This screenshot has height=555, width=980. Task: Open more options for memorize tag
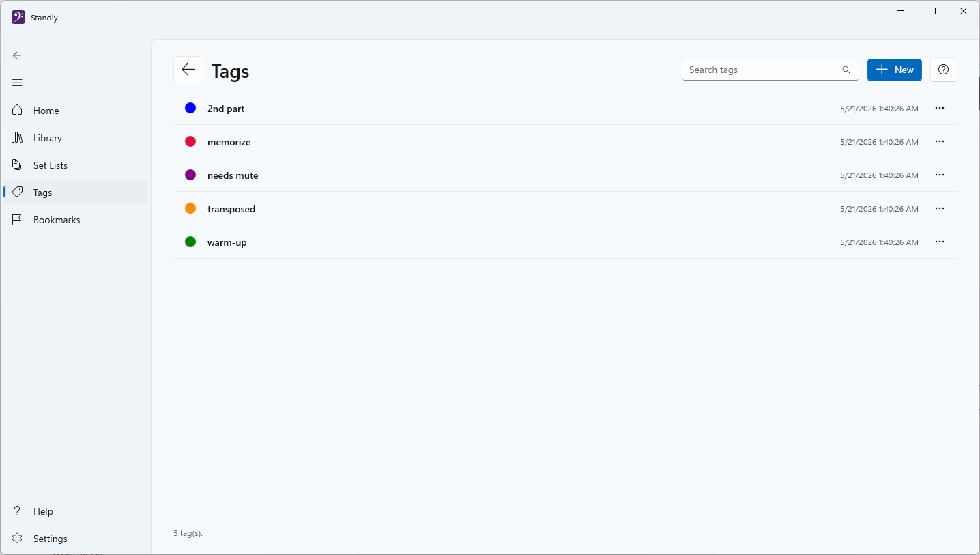940,141
